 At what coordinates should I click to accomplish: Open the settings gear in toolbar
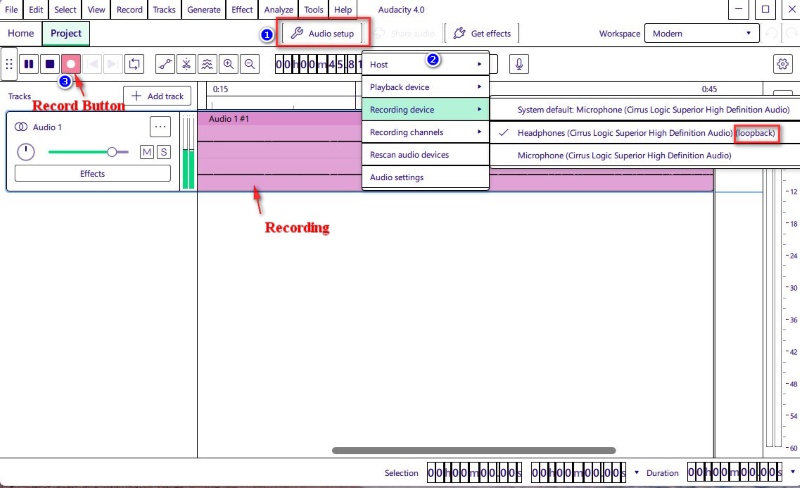[x=783, y=64]
